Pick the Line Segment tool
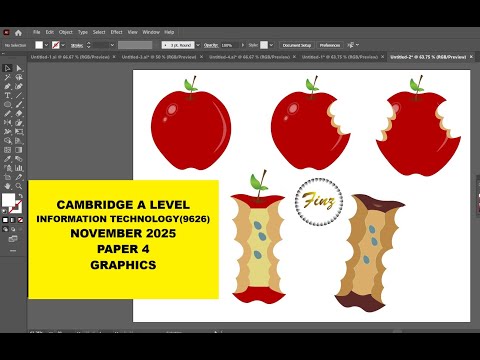Screen dimensions: 480x360 [x=19, y=95]
